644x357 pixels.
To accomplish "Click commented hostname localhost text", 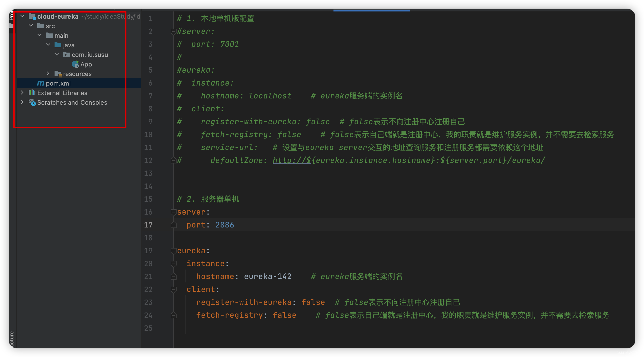I will click(x=246, y=96).
